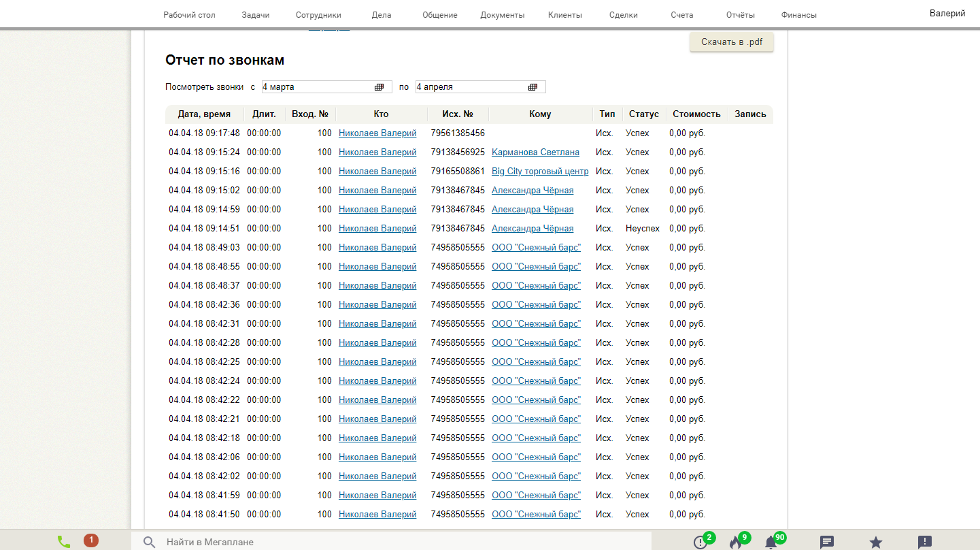Open Big City торговый центр link
Viewport: 980px width, 550px height.
[x=540, y=172]
